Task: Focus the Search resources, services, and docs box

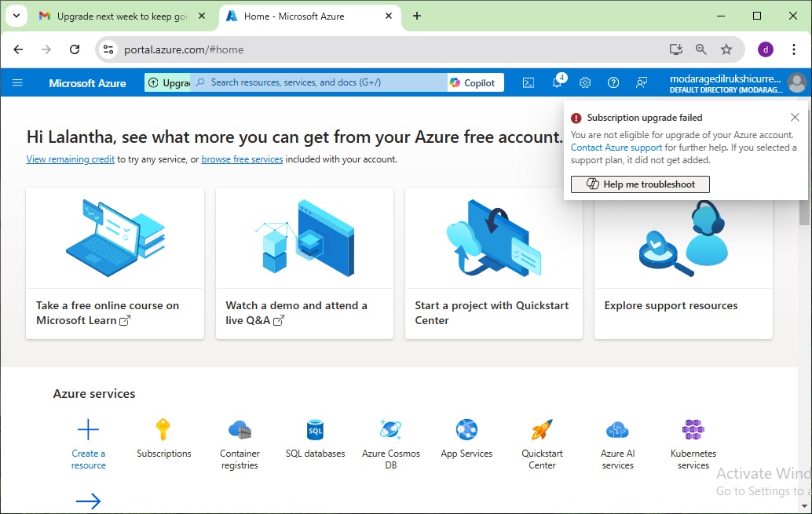Action: (319, 82)
